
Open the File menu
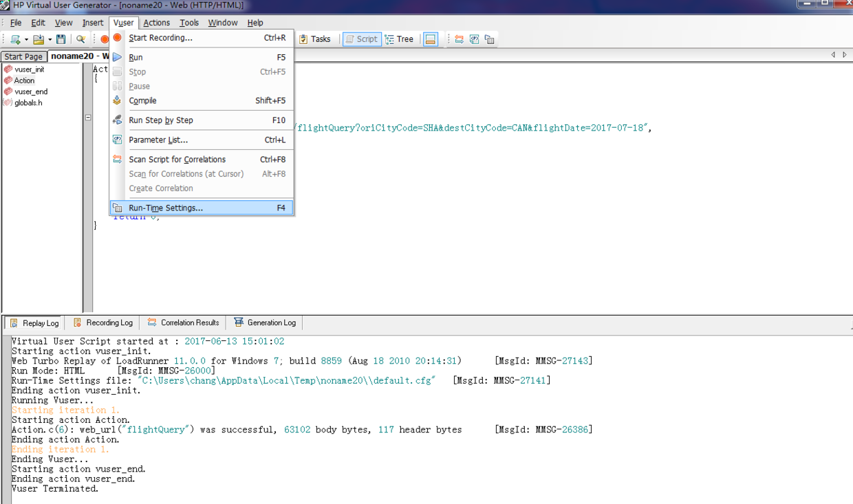point(16,23)
